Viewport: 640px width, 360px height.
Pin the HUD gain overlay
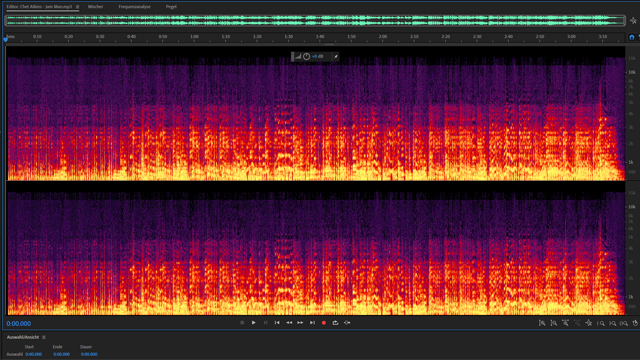click(x=336, y=56)
